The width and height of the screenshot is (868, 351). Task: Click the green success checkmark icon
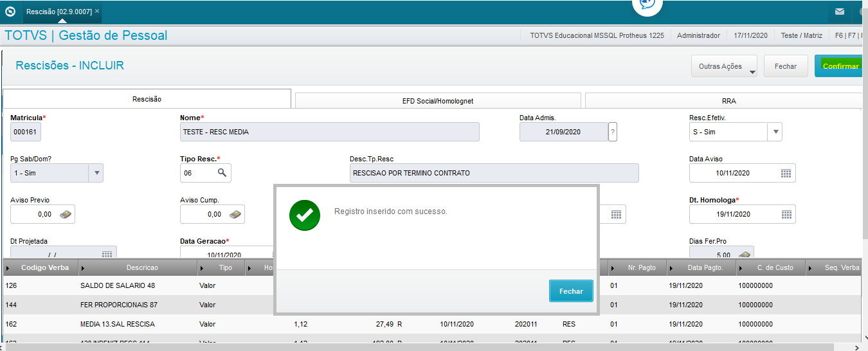point(305,215)
